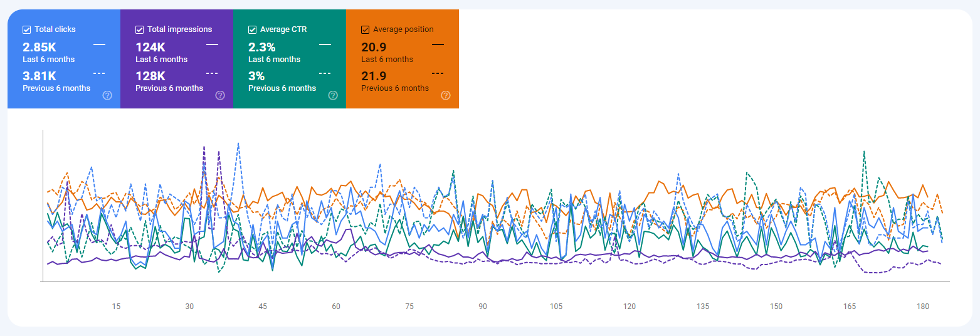Click the dashed line legend on Total clicks card

tap(99, 73)
